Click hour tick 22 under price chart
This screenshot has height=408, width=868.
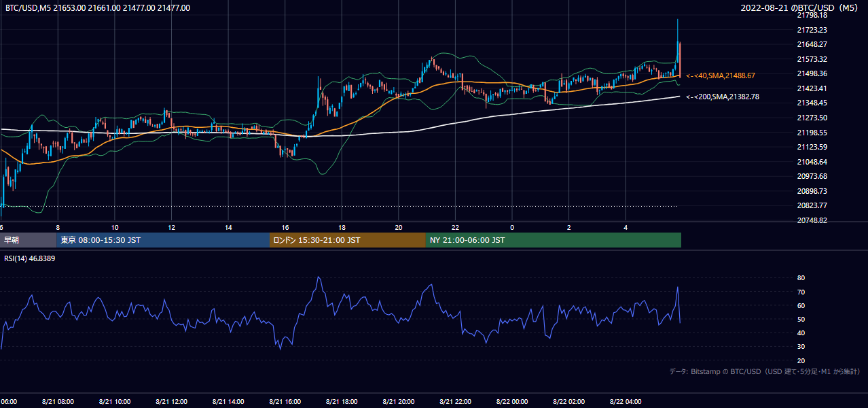tap(455, 227)
